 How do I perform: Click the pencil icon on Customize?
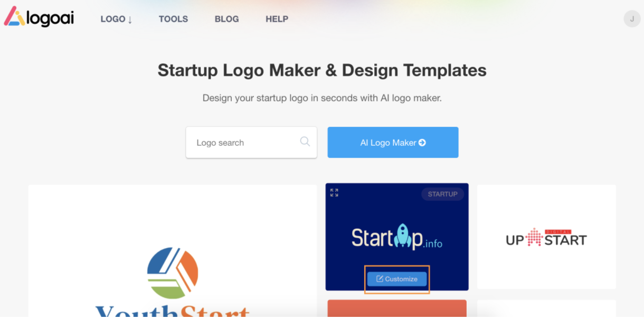point(380,279)
